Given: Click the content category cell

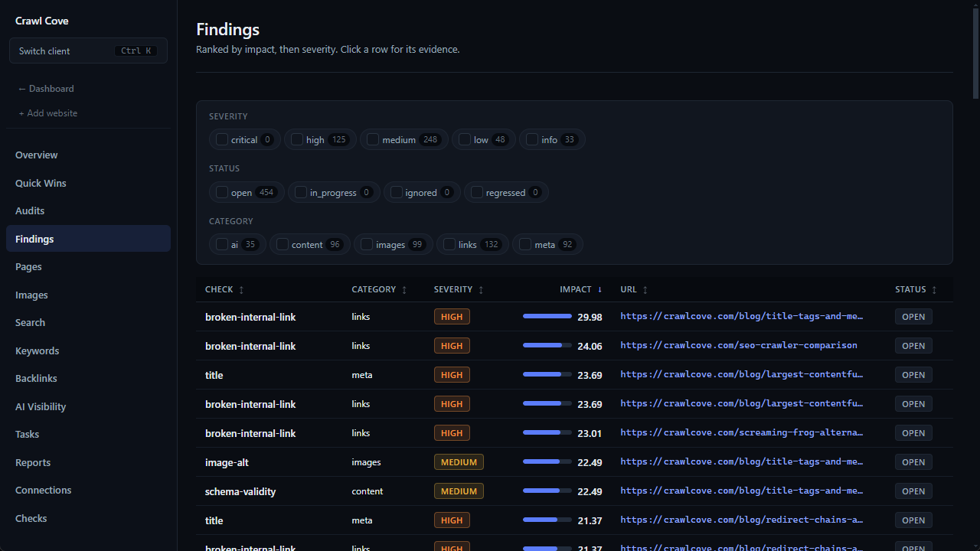Looking at the screenshot, I should (367, 491).
